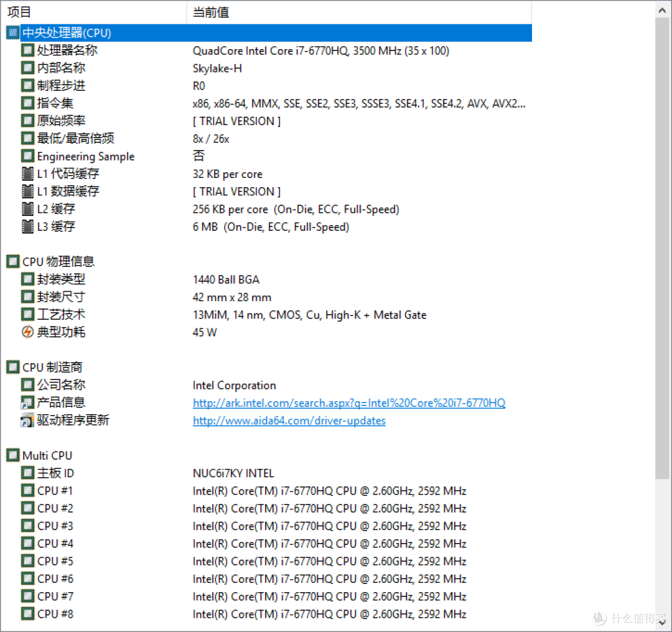Click the webpage icon next to 产品信息
The width and height of the screenshot is (672, 632).
[27, 402]
